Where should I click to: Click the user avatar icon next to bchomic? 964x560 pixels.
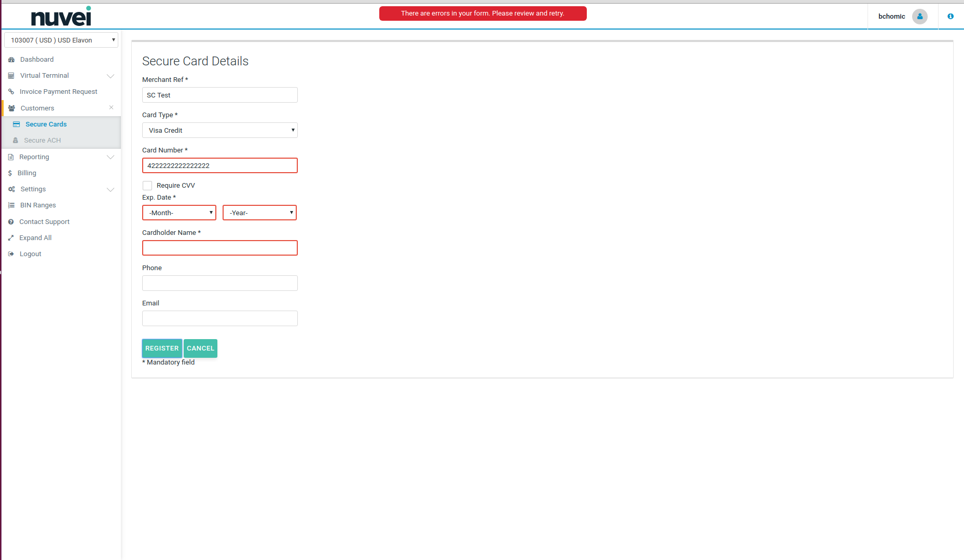click(919, 17)
